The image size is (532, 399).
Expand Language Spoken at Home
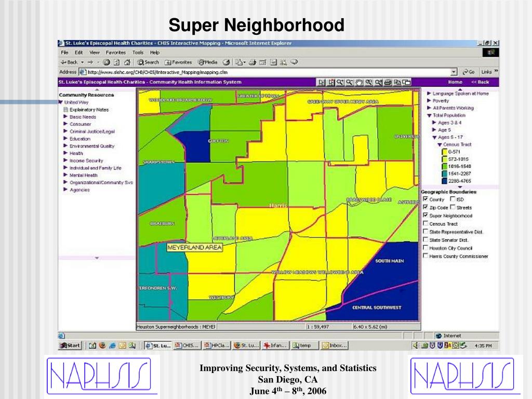[x=429, y=93]
